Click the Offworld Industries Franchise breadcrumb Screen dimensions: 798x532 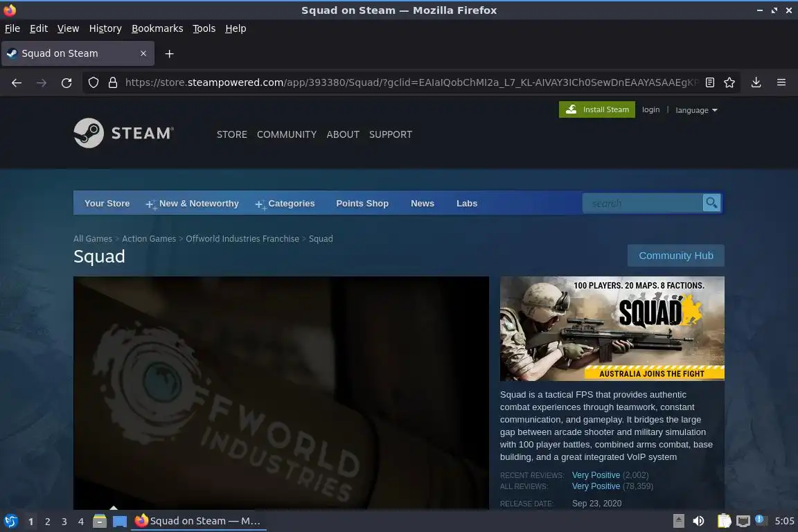click(x=242, y=239)
